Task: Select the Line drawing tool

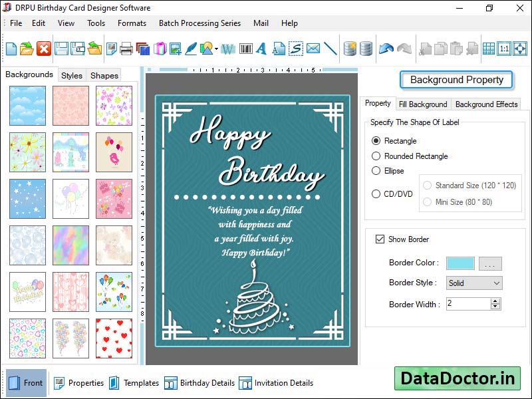Action: (x=329, y=49)
